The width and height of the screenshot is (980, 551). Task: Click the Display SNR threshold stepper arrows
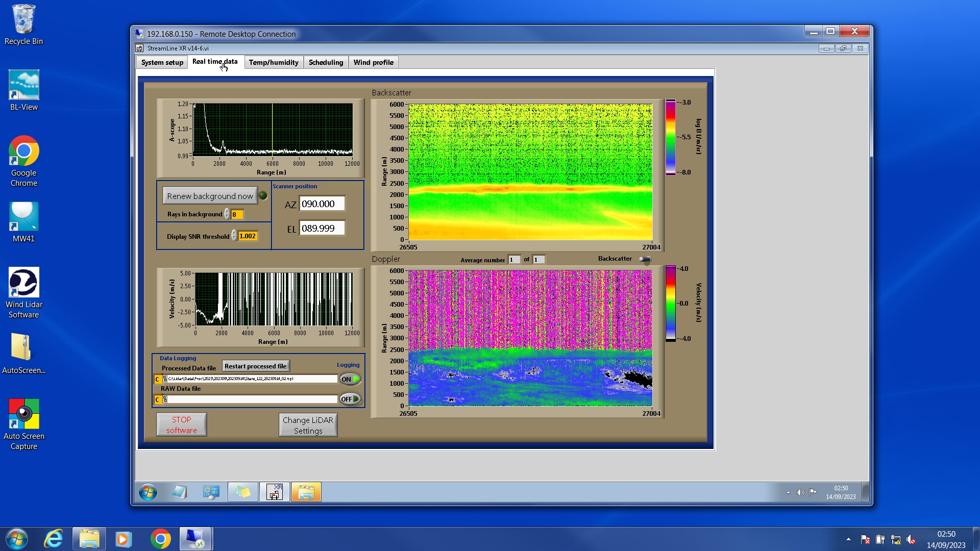click(x=234, y=236)
